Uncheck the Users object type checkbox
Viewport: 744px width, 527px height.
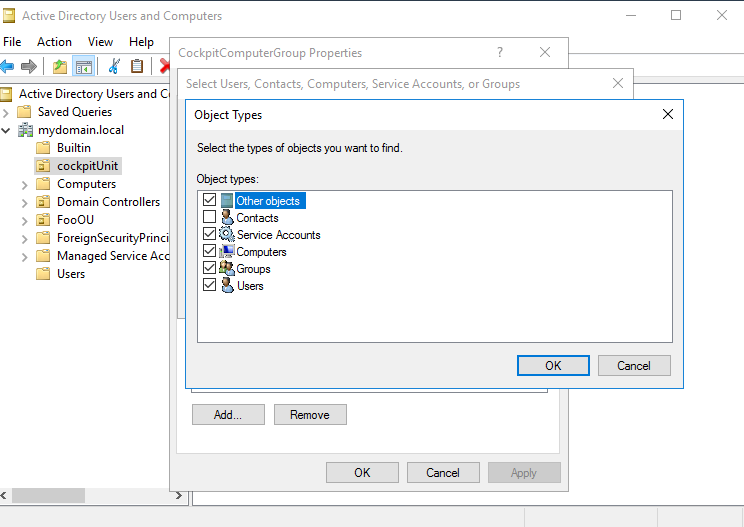pos(209,285)
